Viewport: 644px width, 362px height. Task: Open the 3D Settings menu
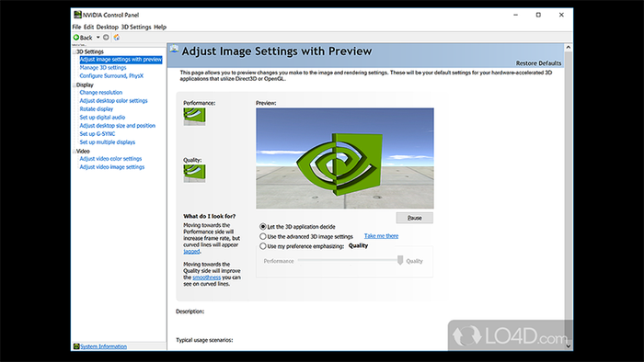pyautogui.click(x=136, y=27)
